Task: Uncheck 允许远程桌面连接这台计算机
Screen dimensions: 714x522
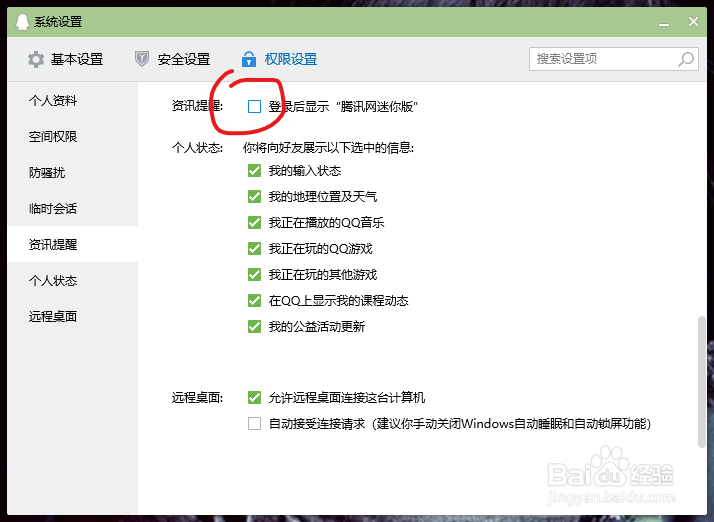Action: pyautogui.click(x=254, y=398)
